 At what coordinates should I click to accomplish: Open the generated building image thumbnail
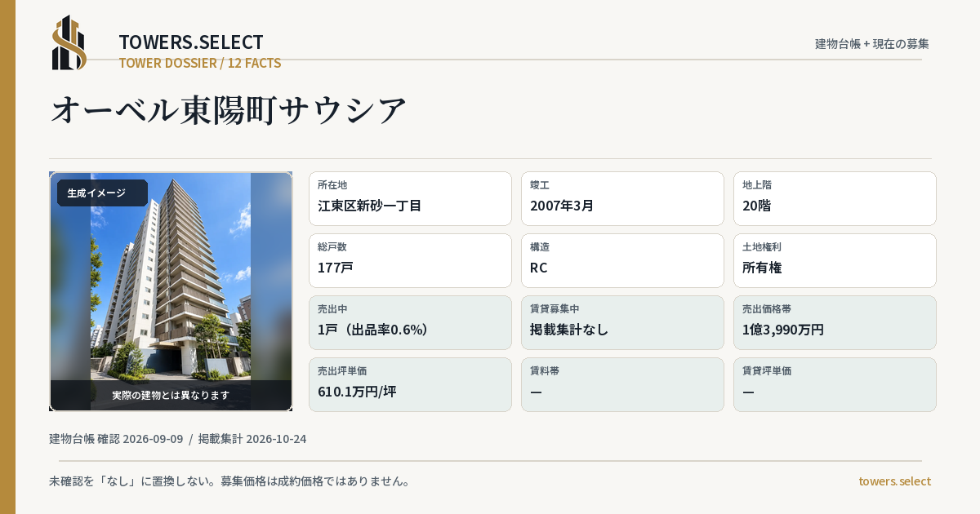[x=171, y=291]
